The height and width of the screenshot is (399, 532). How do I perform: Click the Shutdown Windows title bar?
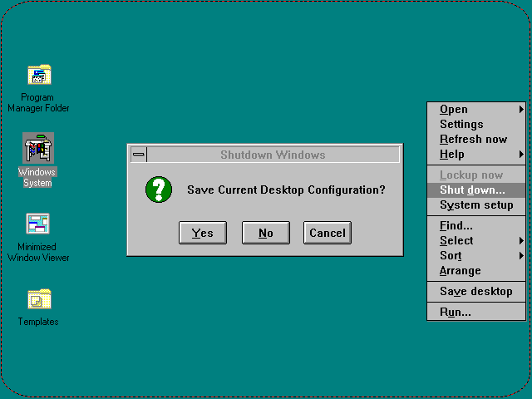(273, 155)
